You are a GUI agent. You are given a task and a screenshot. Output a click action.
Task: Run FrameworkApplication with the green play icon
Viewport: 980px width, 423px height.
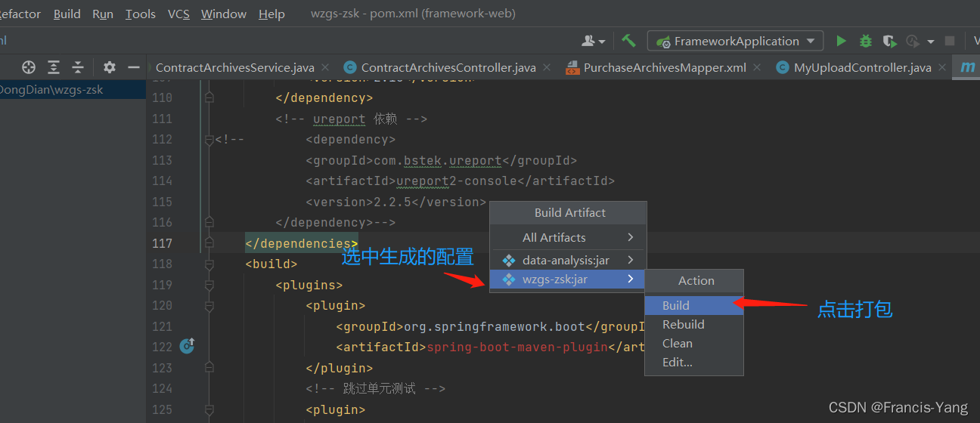841,41
